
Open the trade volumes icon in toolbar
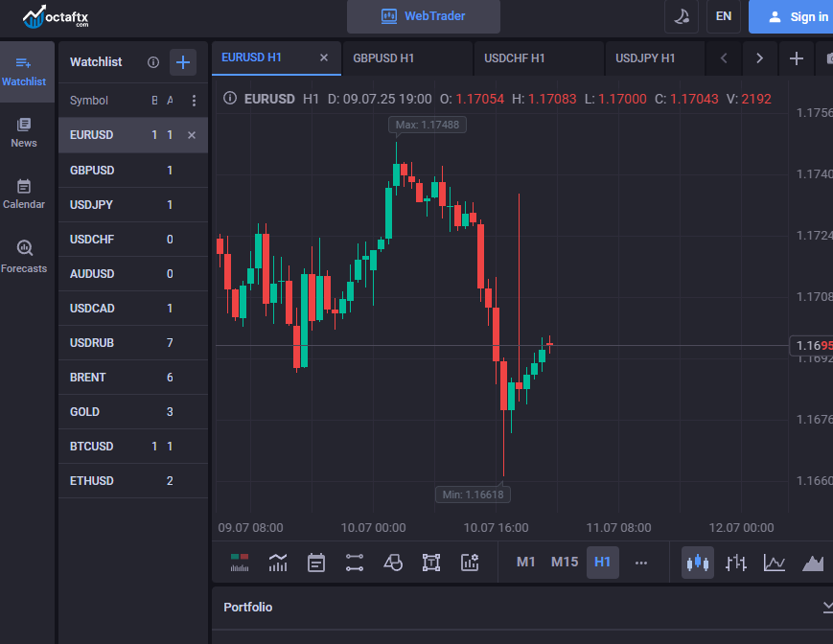point(240,563)
